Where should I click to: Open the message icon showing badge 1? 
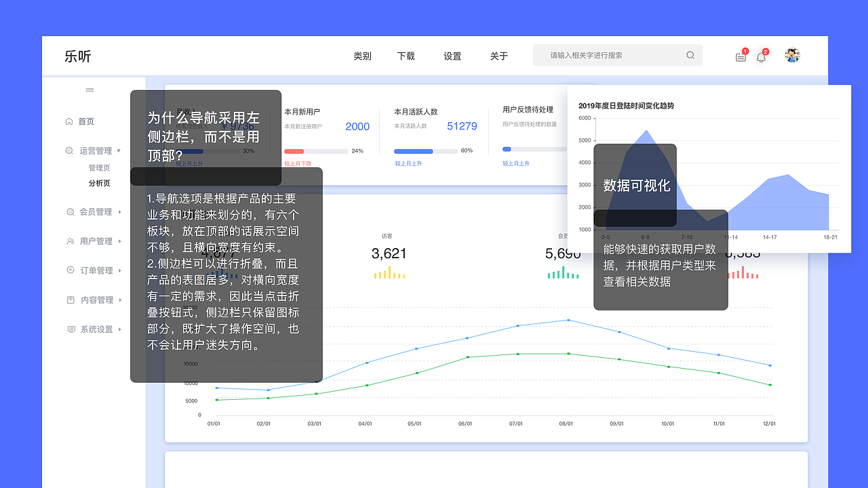tap(741, 57)
